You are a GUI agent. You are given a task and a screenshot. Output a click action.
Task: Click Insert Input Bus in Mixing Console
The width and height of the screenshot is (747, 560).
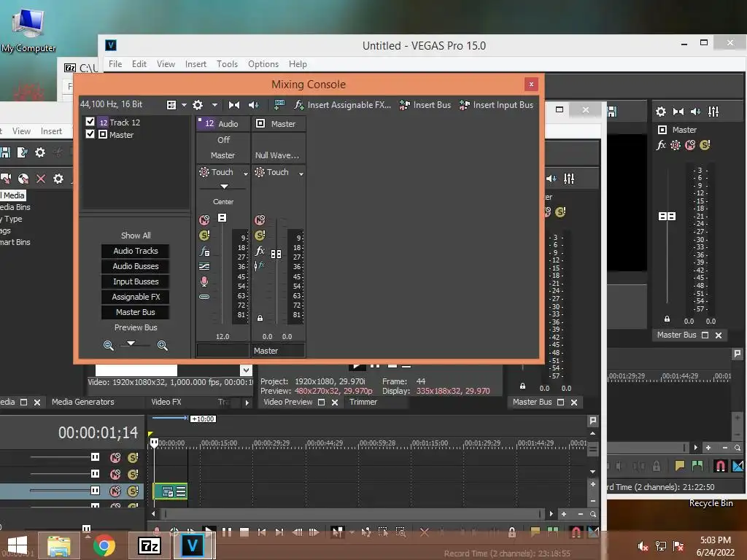point(496,105)
